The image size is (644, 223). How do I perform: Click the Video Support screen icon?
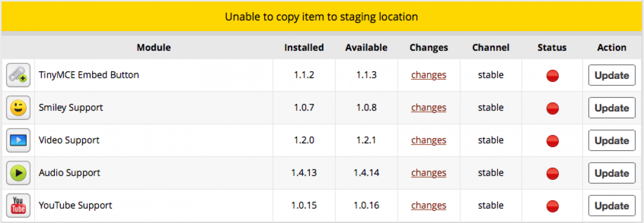click(18, 141)
